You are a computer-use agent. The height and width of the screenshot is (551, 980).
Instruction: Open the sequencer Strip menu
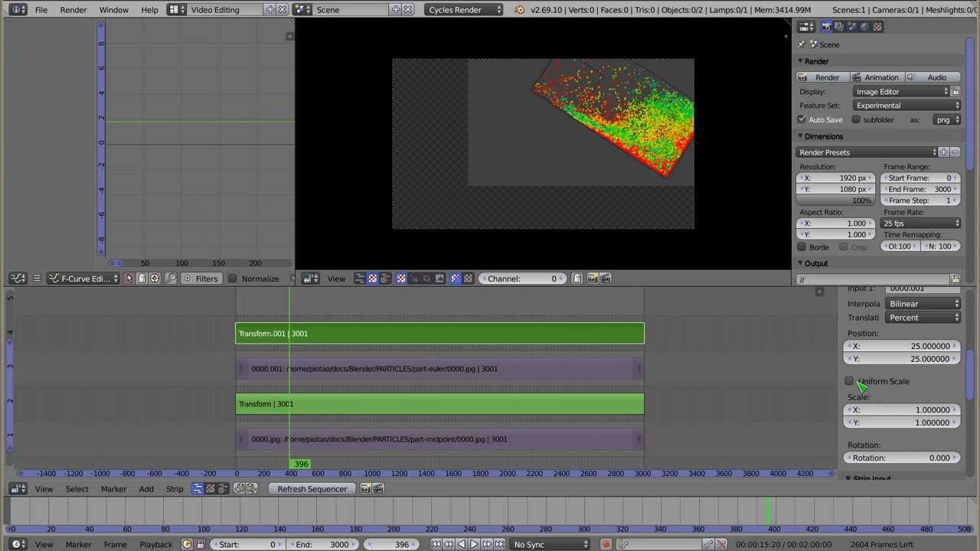(x=175, y=489)
